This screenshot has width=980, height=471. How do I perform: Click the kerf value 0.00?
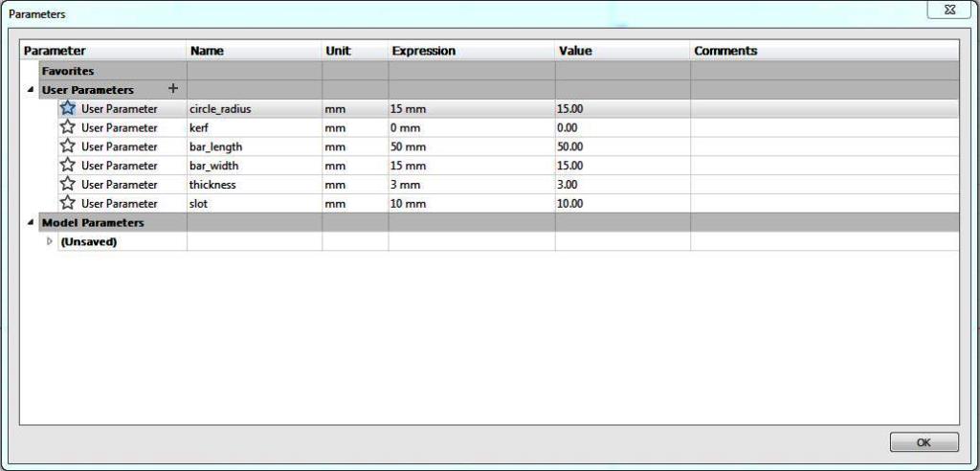pos(622,127)
